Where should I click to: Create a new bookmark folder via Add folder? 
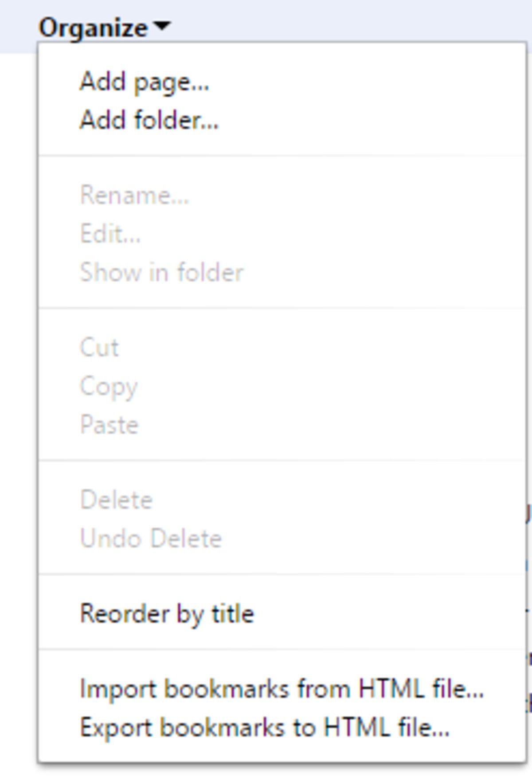coord(149,120)
